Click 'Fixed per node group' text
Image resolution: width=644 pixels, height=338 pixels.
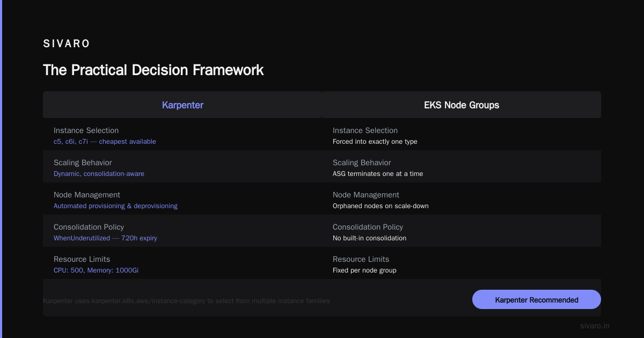364,270
